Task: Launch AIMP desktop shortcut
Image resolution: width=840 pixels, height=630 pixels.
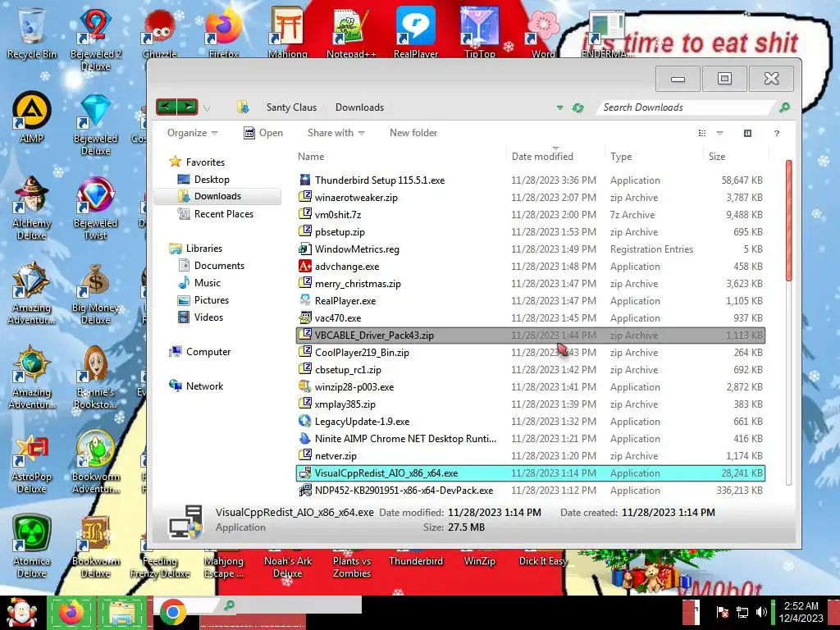Action: click(x=32, y=117)
